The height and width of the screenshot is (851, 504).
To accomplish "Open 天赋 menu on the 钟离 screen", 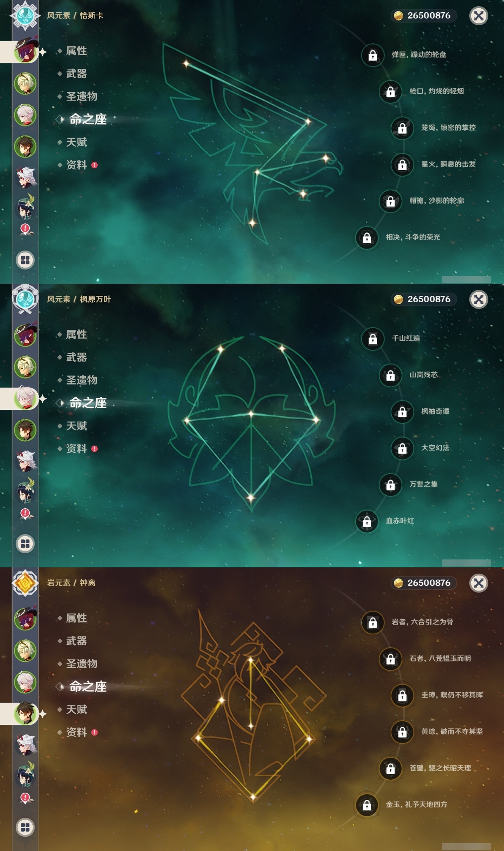I will pyautogui.click(x=76, y=710).
